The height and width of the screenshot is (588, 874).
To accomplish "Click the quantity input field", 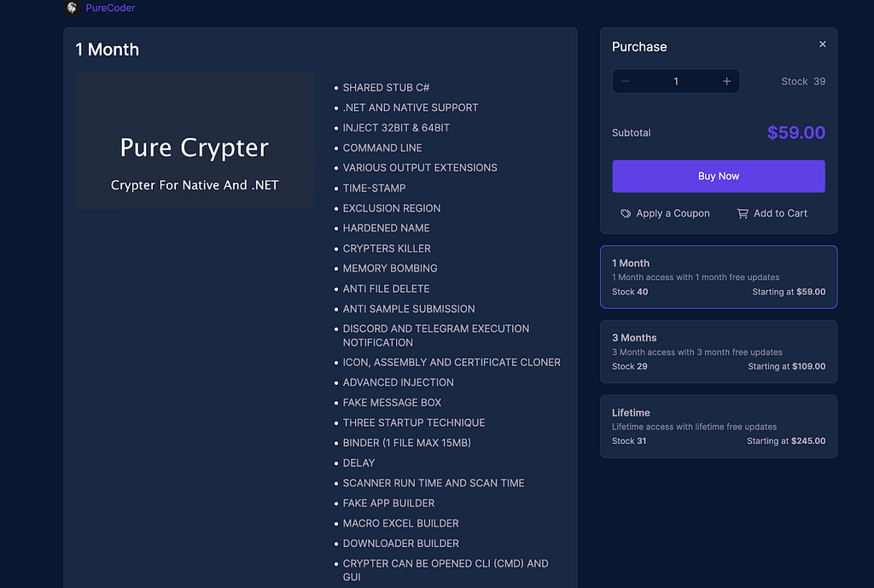I will coord(675,81).
